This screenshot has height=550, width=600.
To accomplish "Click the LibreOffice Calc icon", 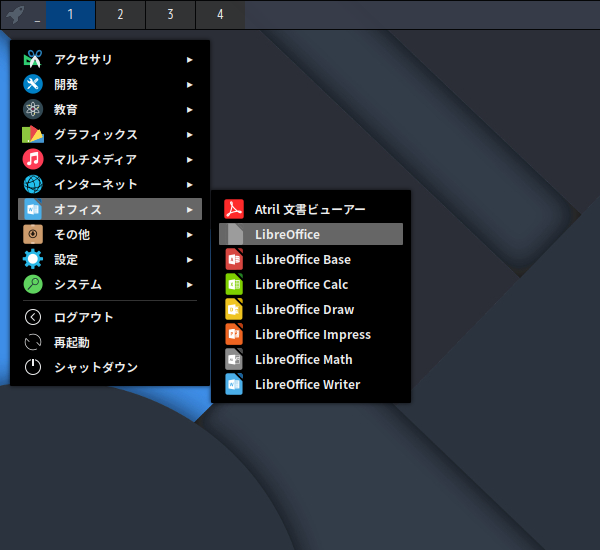I will [x=234, y=284].
